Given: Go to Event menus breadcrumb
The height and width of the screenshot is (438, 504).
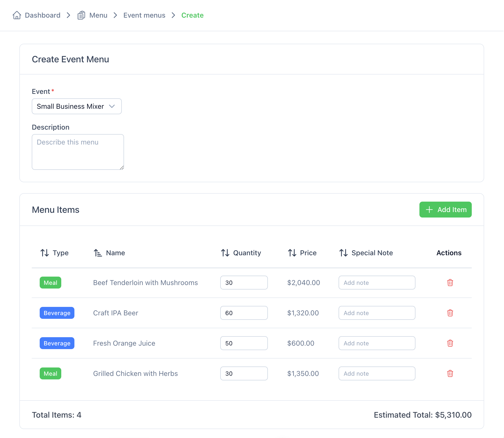Looking at the screenshot, I should (144, 15).
